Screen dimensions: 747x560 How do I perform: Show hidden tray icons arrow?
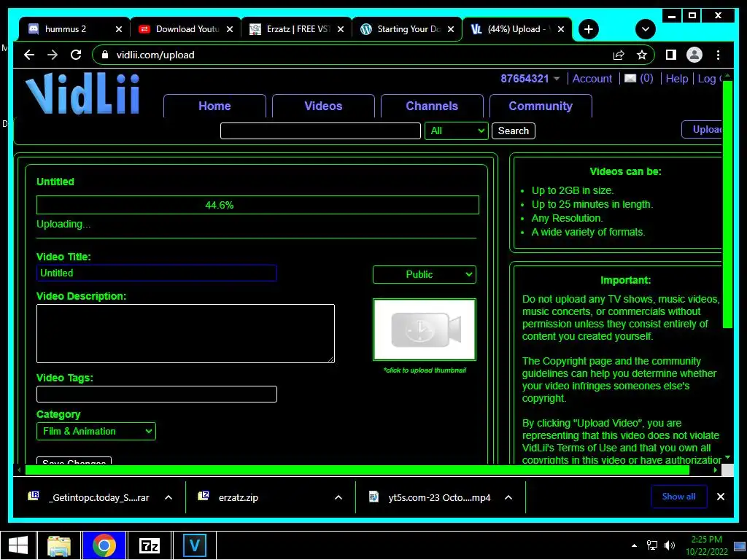(634, 545)
